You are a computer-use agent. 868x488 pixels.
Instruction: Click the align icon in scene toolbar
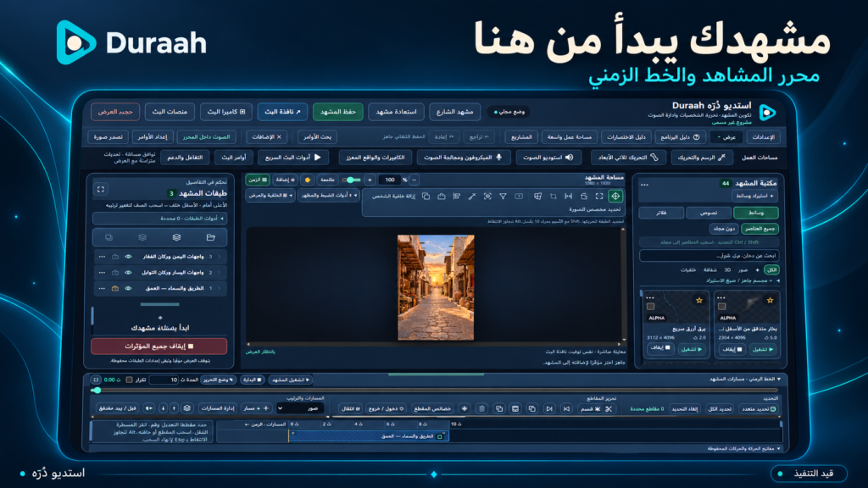click(x=457, y=196)
